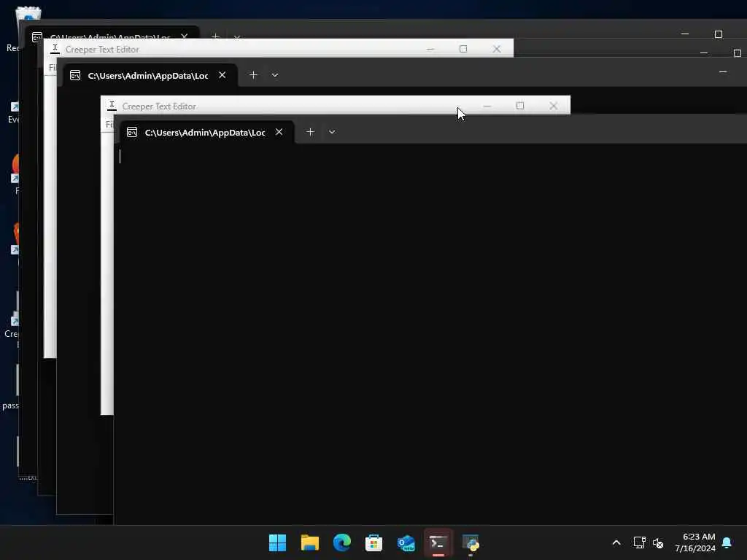The height and width of the screenshot is (560, 747).
Task: Open Microsoft Store from the taskbar
Action: (374, 542)
